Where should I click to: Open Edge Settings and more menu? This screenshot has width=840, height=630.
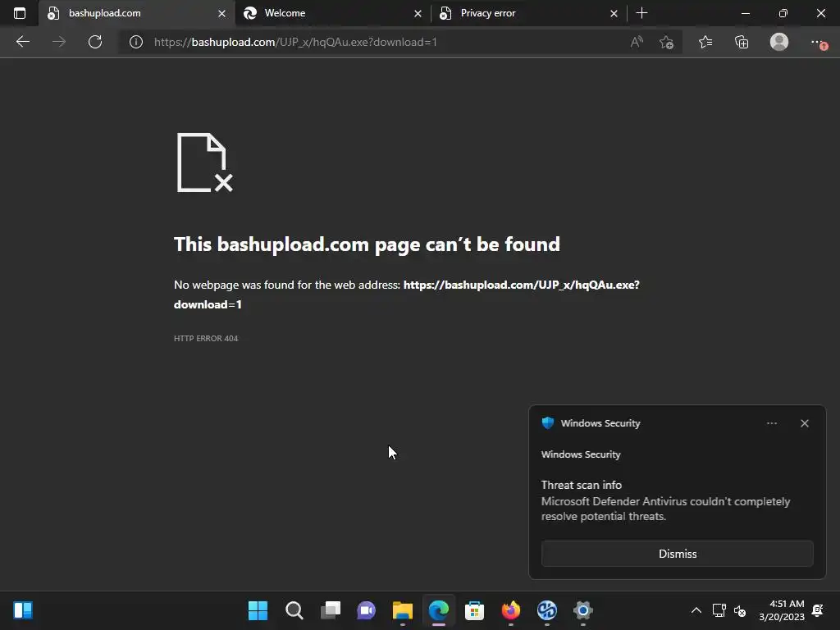818,42
